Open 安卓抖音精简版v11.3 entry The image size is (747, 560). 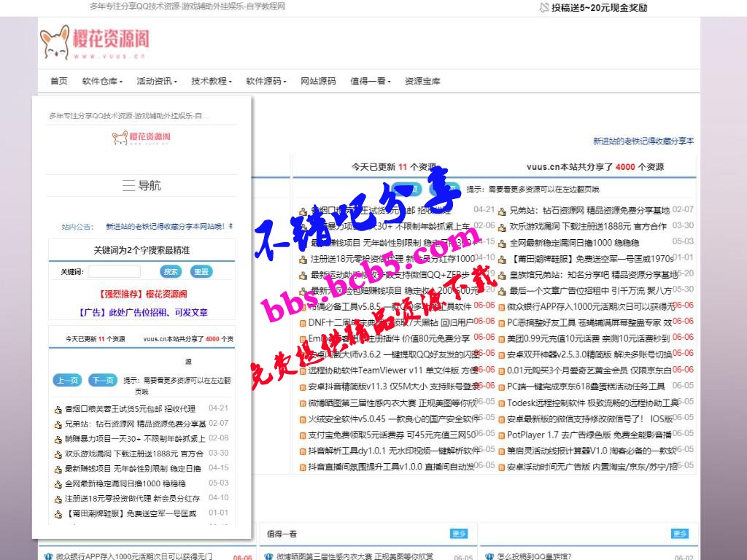click(x=393, y=386)
